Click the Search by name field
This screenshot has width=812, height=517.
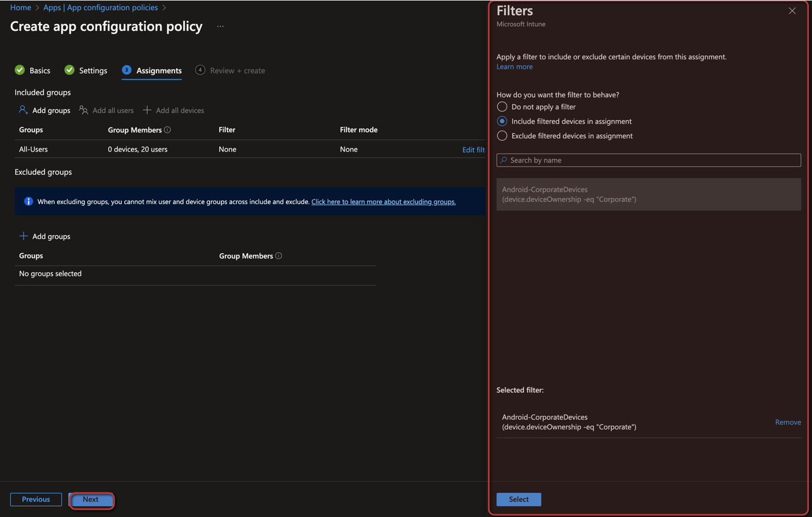click(x=649, y=160)
